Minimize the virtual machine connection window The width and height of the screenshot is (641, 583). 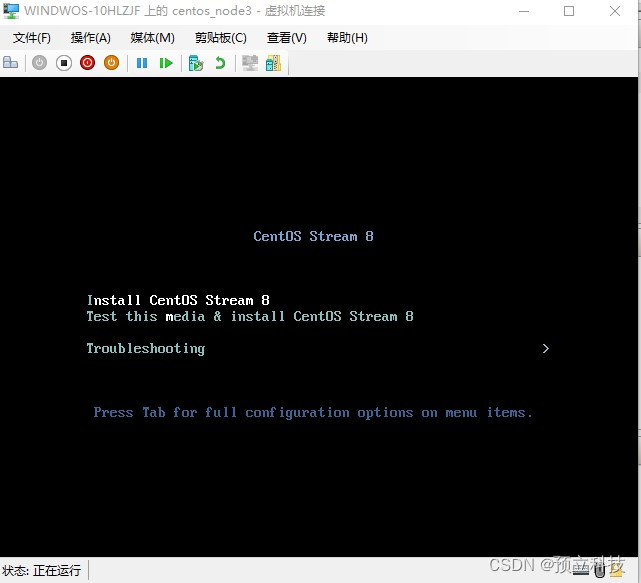(x=524, y=11)
